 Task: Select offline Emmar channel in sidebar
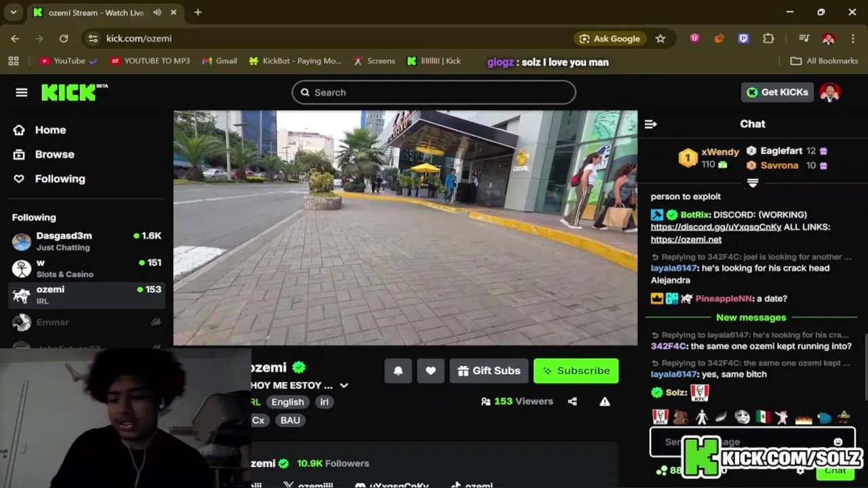click(87, 322)
